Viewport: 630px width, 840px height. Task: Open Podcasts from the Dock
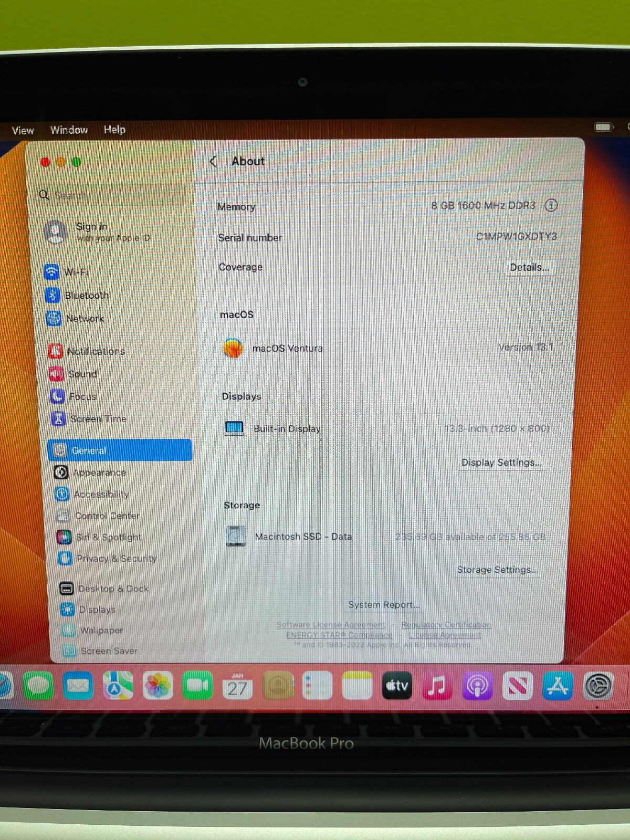coord(477,686)
